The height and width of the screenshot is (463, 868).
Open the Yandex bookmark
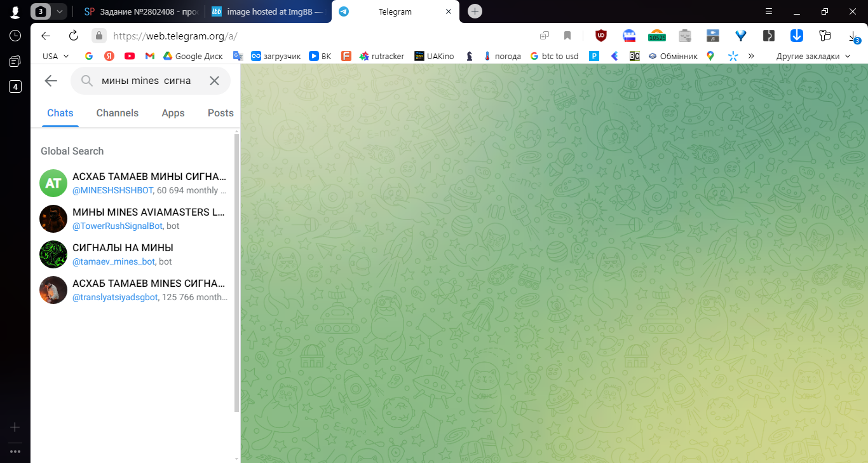click(x=109, y=56)
